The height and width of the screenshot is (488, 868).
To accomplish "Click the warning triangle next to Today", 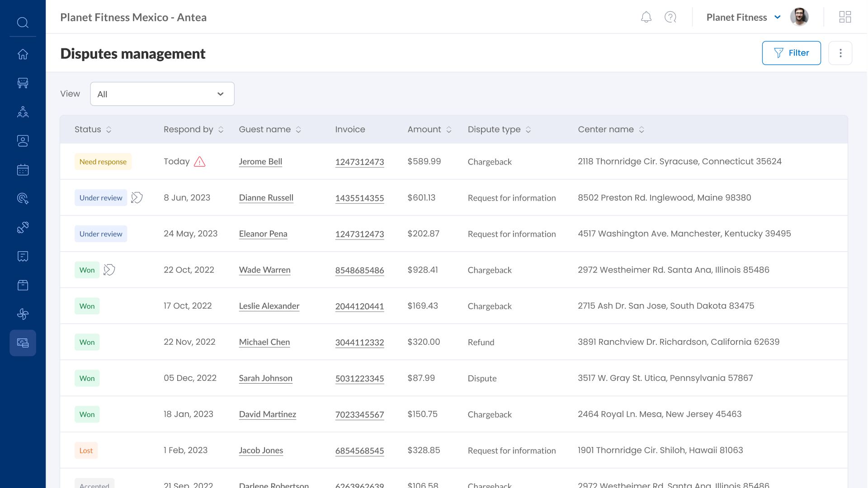I will 199,162.
